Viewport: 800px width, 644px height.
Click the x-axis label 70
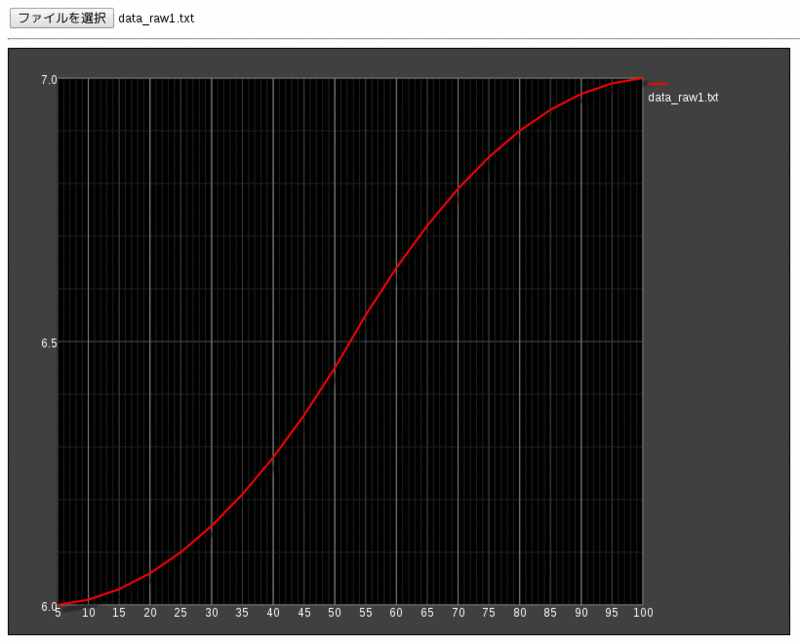459,612
